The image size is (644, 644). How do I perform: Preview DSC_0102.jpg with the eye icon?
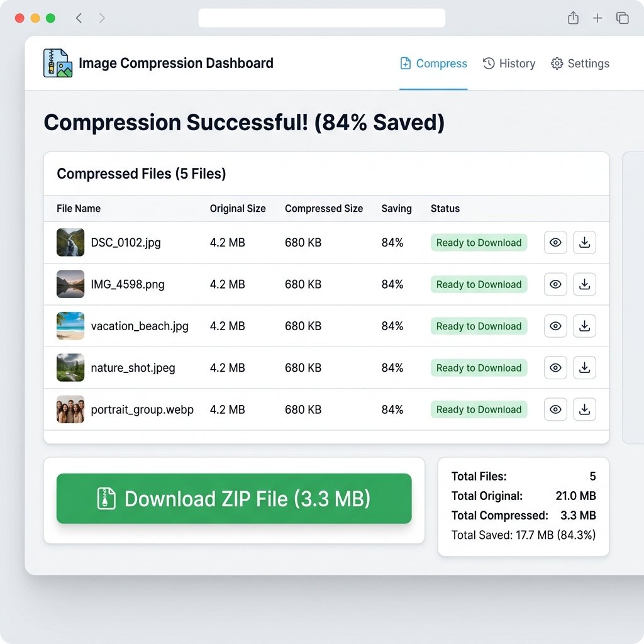555,242
